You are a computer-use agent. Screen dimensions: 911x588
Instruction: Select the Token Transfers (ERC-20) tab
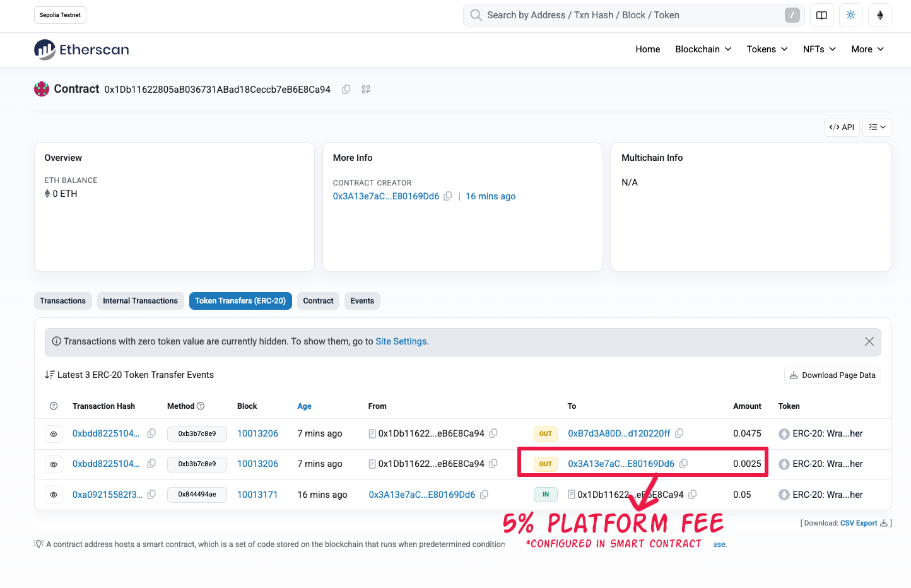(240, 301)
